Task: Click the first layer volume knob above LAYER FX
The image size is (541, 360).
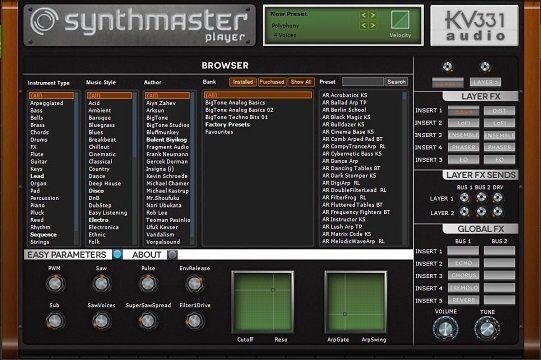Action: click(x=448, y=66)
